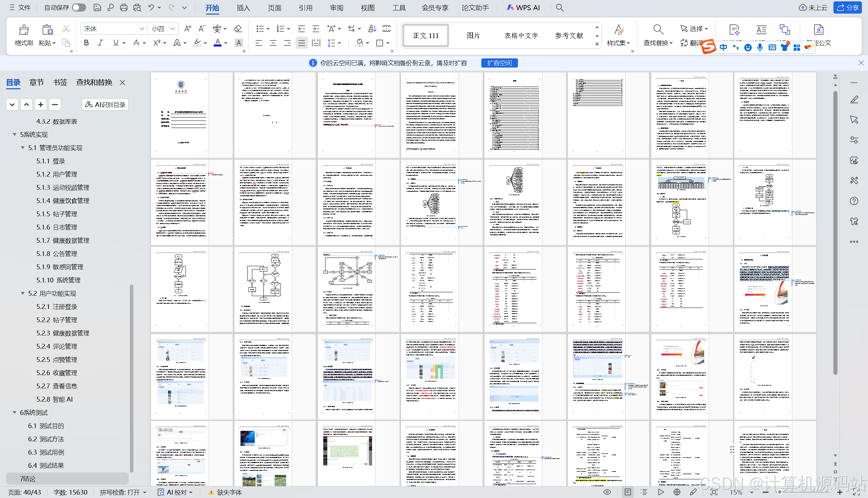Image resolution: width=868 pixels, height=498 pixels.
Task: Switch to the 插入 ribbon tab
Action: pos(243,7)
